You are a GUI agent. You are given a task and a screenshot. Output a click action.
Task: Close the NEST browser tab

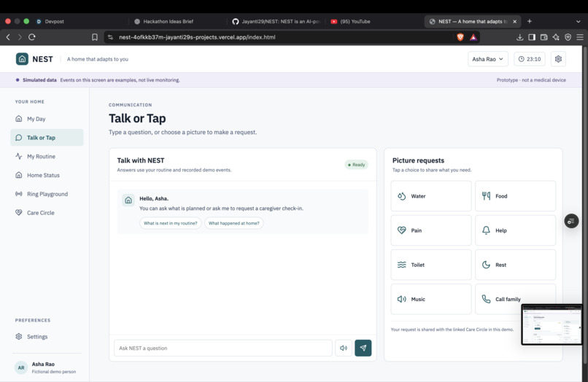coord(514,21)
